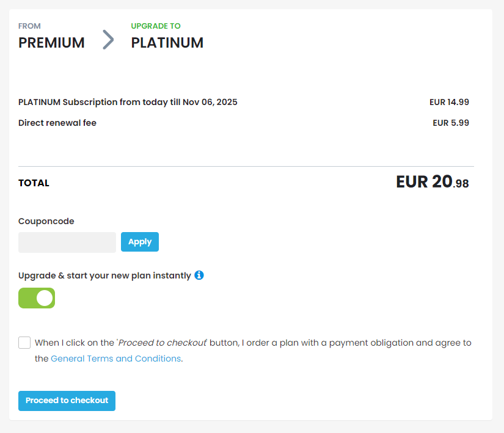504x433 pixels.
Task: Click the Proceed to checkout button
Action: tap(67, 401)
